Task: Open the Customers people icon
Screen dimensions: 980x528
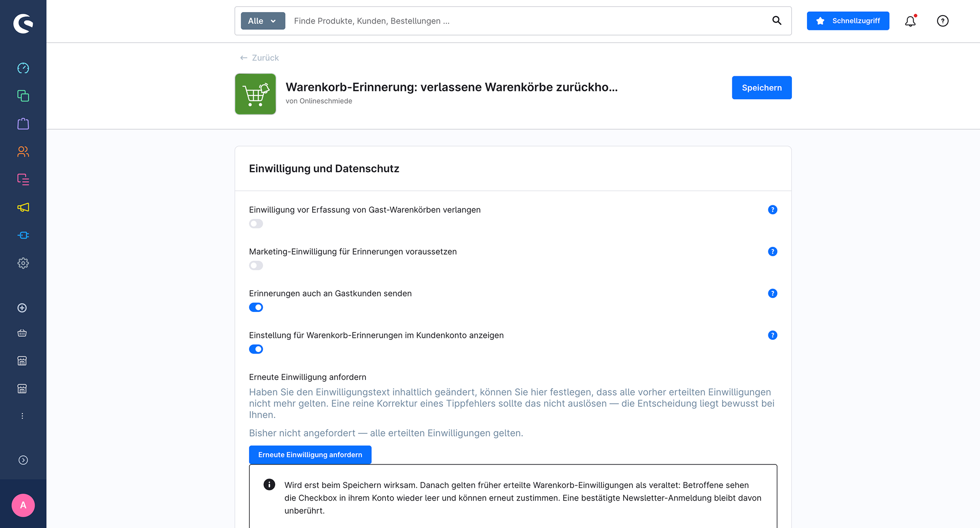Action: 23,152
